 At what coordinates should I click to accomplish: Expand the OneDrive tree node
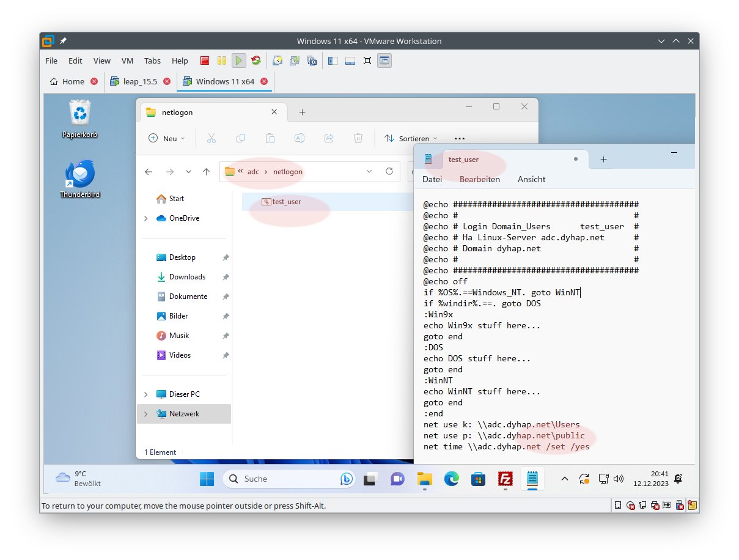tap(145, 218)
